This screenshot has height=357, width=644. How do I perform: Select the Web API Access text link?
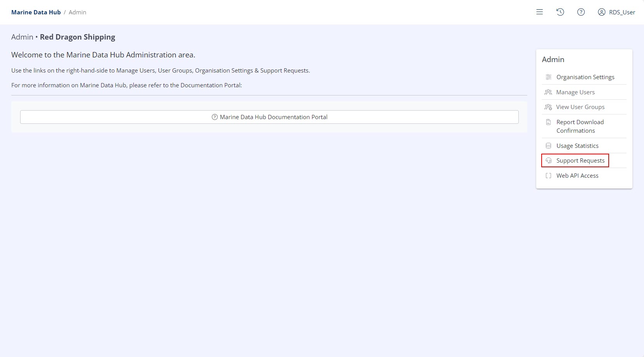tap(577, 176)
